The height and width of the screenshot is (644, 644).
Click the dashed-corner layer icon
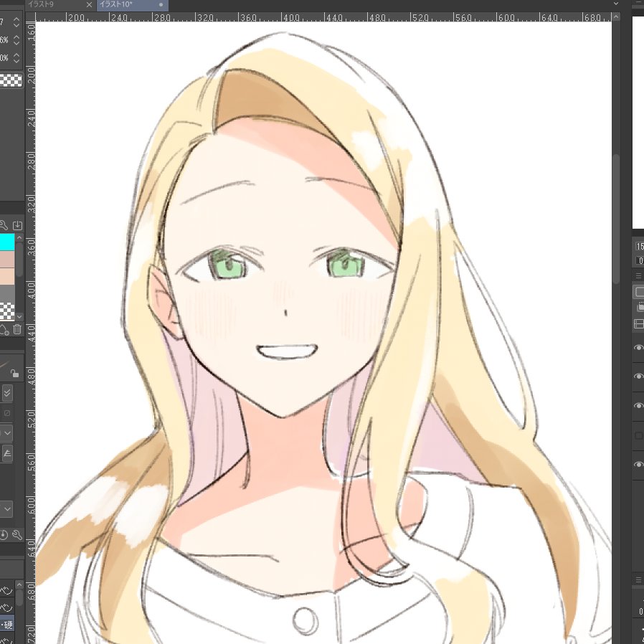tap(640, 307)
